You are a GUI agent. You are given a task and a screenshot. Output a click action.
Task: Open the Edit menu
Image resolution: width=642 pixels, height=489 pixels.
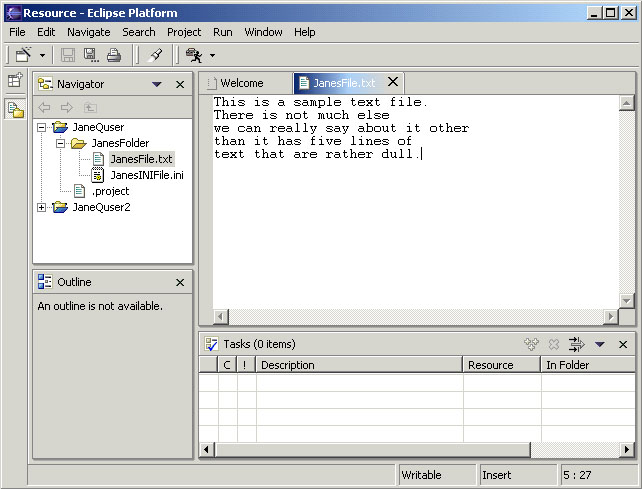point(46,32)
